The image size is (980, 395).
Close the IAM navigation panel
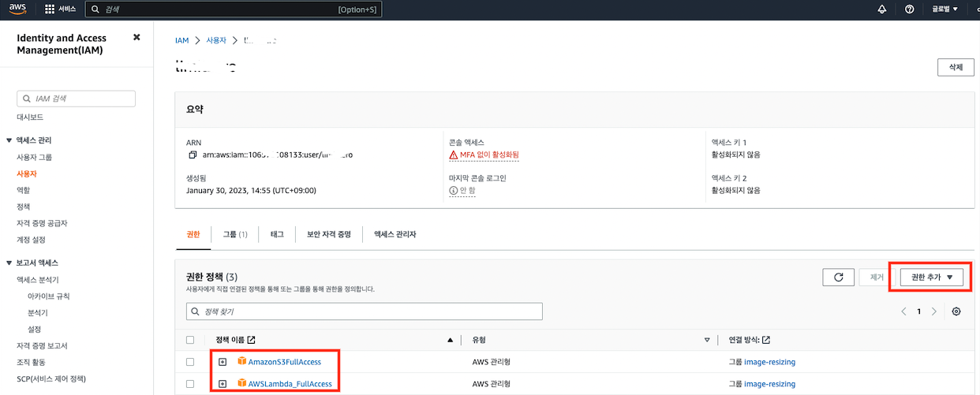137,37
